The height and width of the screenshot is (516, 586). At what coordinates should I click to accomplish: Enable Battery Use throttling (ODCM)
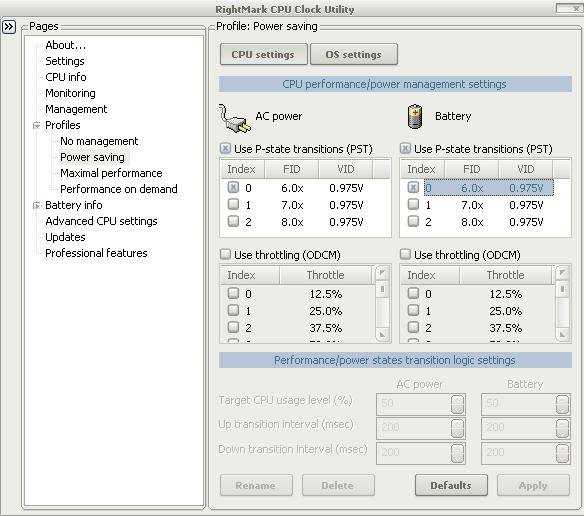click(405, 254)
